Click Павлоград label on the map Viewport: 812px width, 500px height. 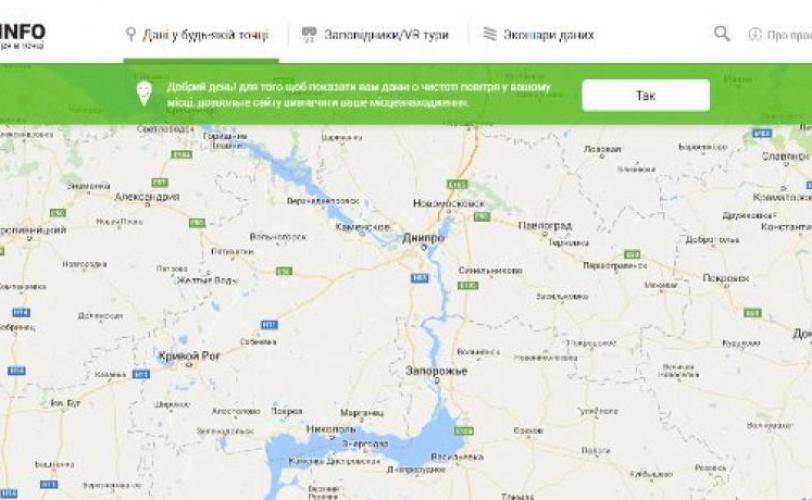(x=545, y=226)
